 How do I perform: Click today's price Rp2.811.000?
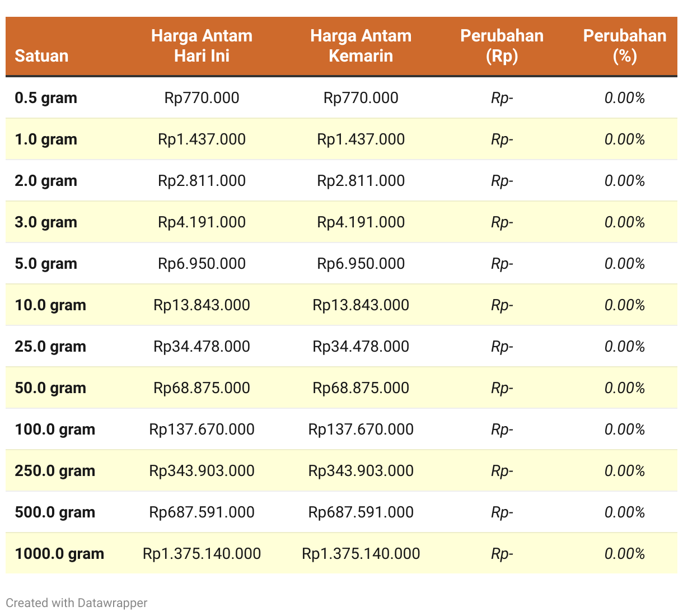coord(202,181)
